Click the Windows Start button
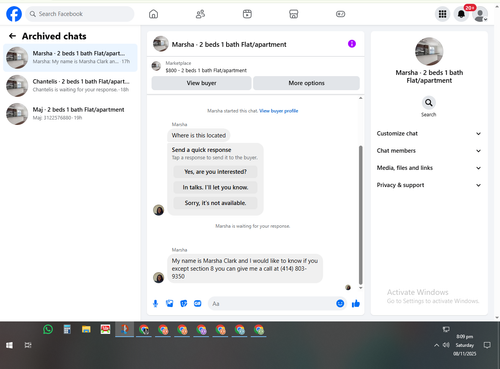The width and height of the screenshot is (500, 369). click(9, 345)
